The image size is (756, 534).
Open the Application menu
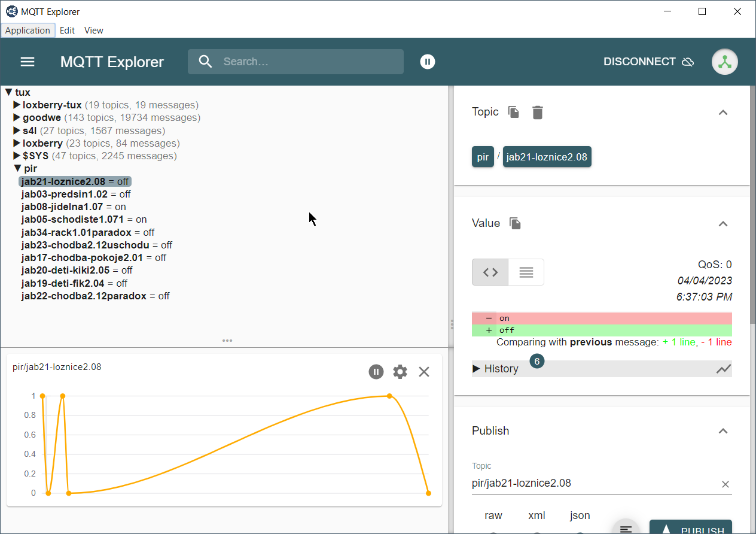point(28,31)
